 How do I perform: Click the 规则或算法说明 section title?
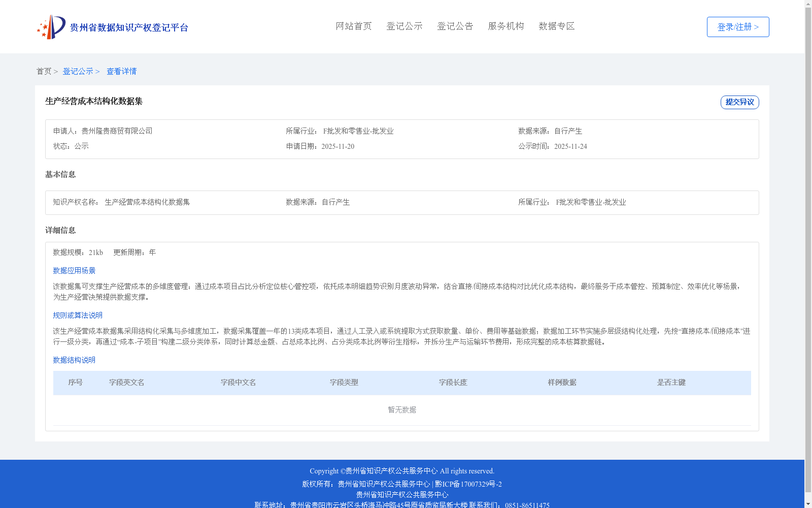pyautogui.click(x=78, y=315)
